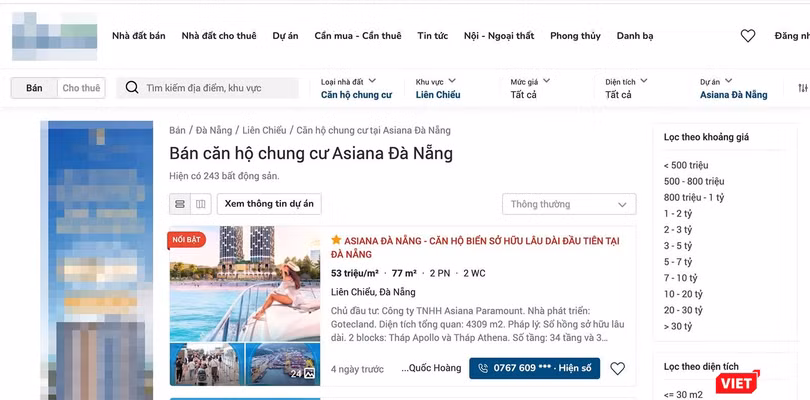Screen dimensions: 810x400
Task: Open the advanced filter sliders icon
Action: (802, 88)
